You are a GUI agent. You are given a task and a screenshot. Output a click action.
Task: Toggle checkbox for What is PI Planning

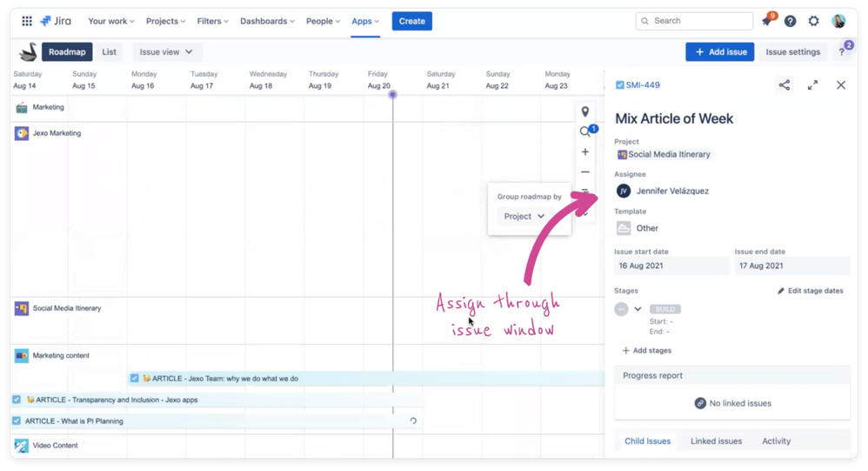pyautogui.click(x=17, y=421)
